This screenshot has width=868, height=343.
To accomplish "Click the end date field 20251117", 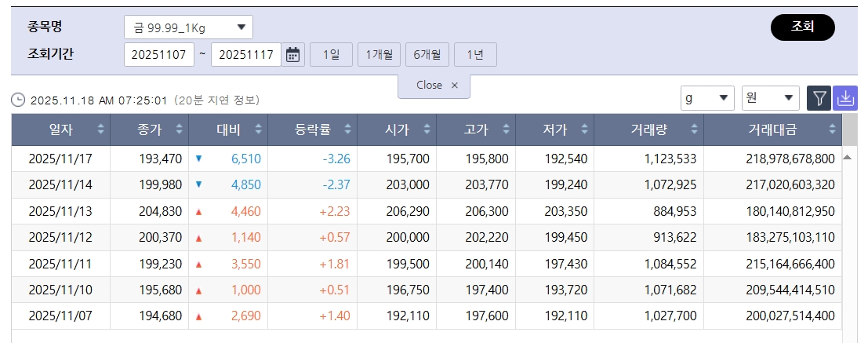I will (x=246, y=54).
